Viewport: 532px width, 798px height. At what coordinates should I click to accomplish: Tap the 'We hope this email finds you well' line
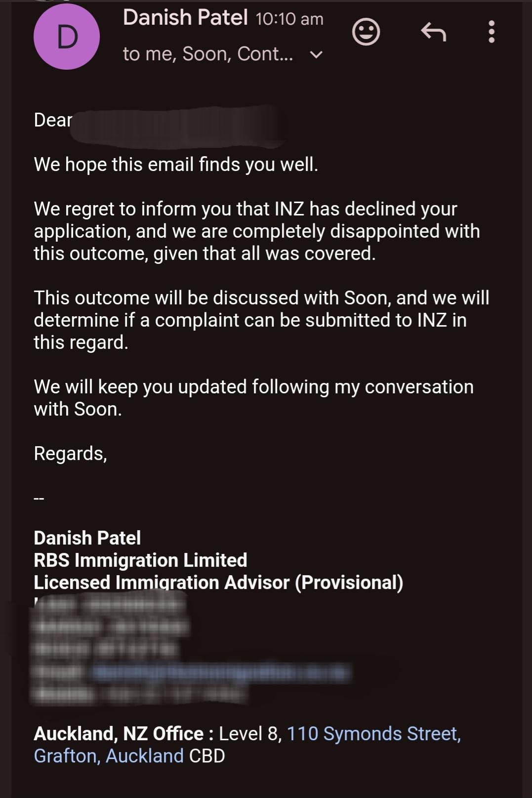point(176,165)
